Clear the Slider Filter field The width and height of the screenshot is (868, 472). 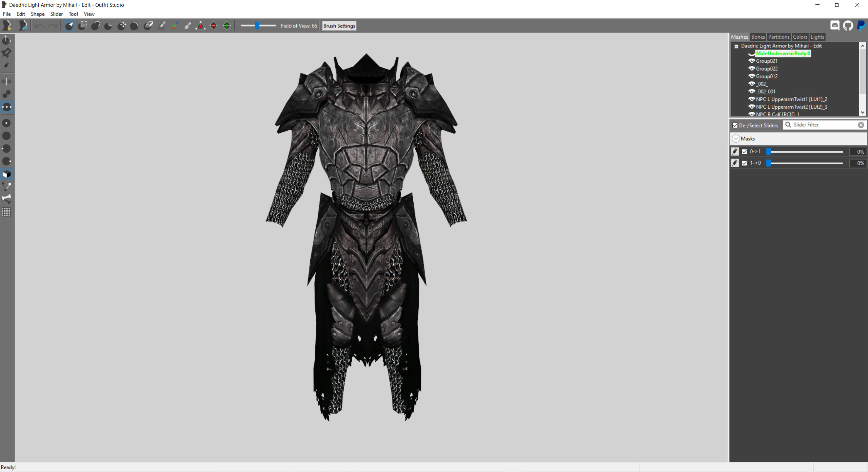click(x=861, y=125)
